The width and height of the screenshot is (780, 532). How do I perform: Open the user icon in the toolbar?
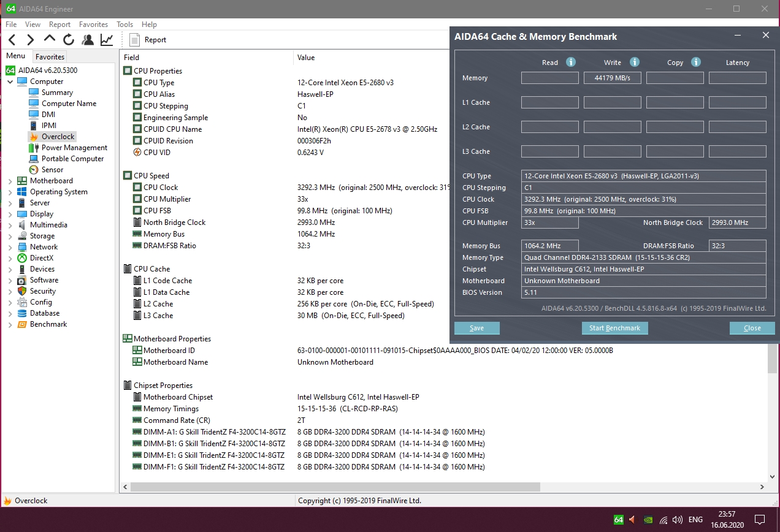[88, 40]
